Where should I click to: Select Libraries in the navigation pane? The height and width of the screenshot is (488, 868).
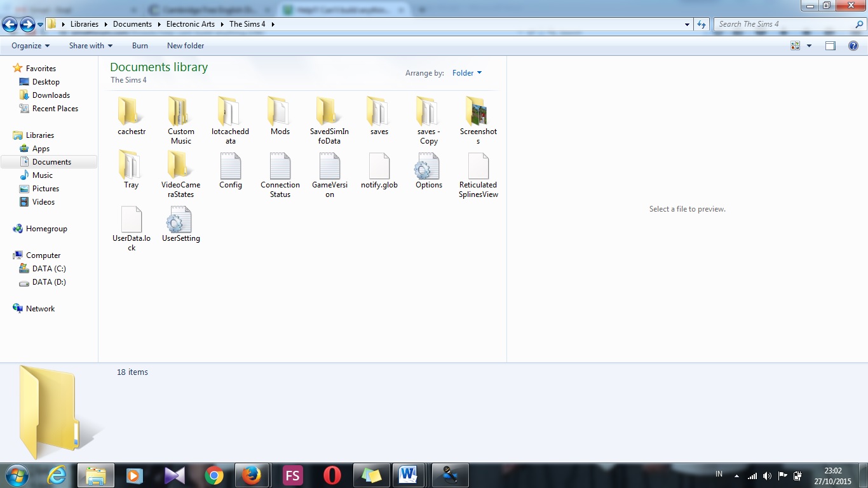(40, 135)
